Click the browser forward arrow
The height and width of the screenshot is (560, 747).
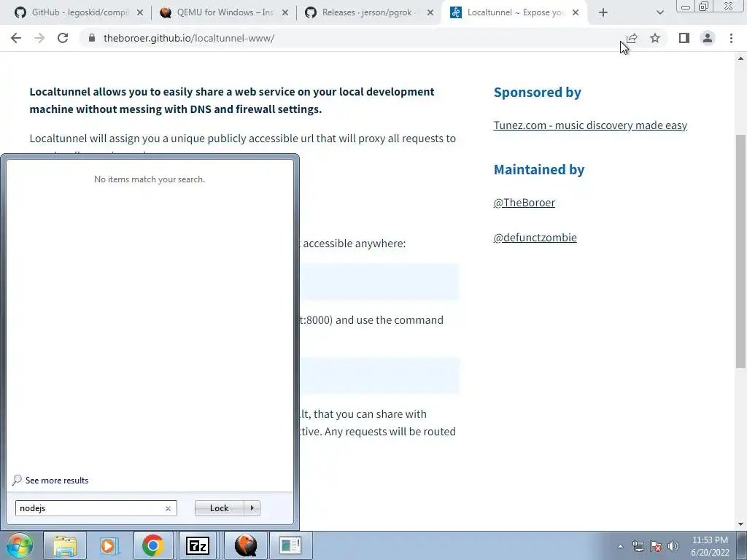(x=39, y=38)
